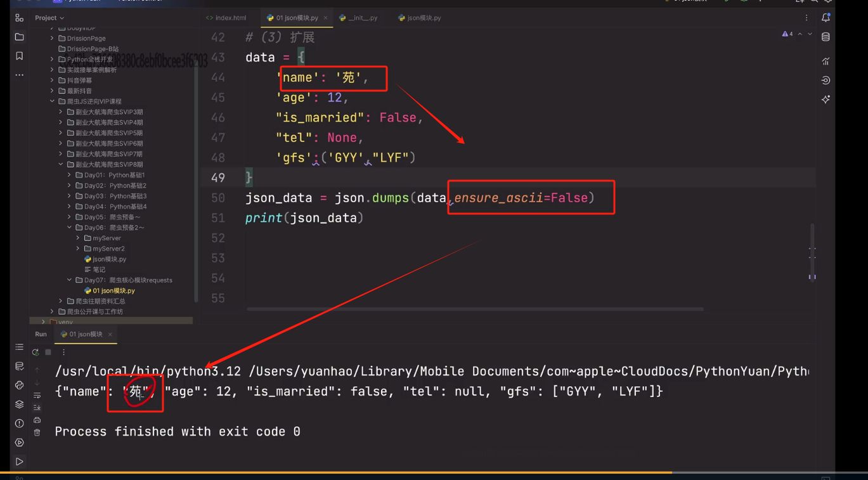Open the chart-style tool window on right sidebar

click(x=826, y=61)
